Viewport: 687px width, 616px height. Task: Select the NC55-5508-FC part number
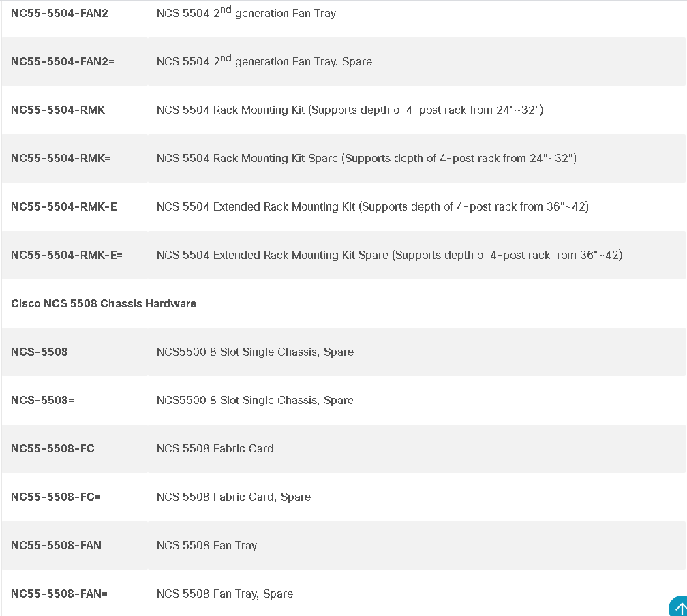pos(52,448)
